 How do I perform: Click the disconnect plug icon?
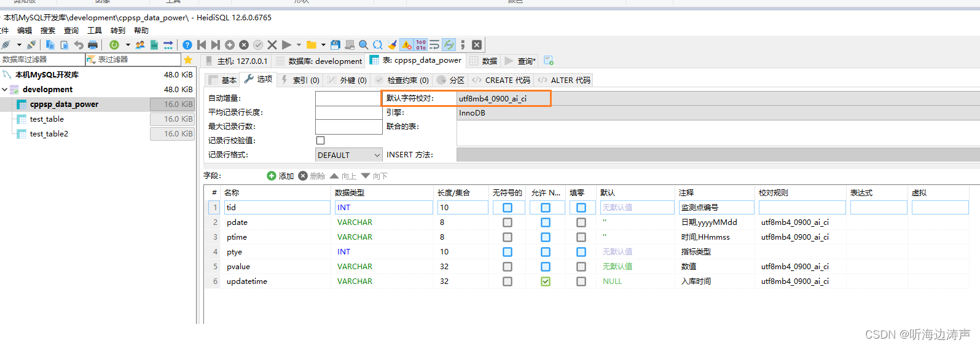click(x=31, y=45)
